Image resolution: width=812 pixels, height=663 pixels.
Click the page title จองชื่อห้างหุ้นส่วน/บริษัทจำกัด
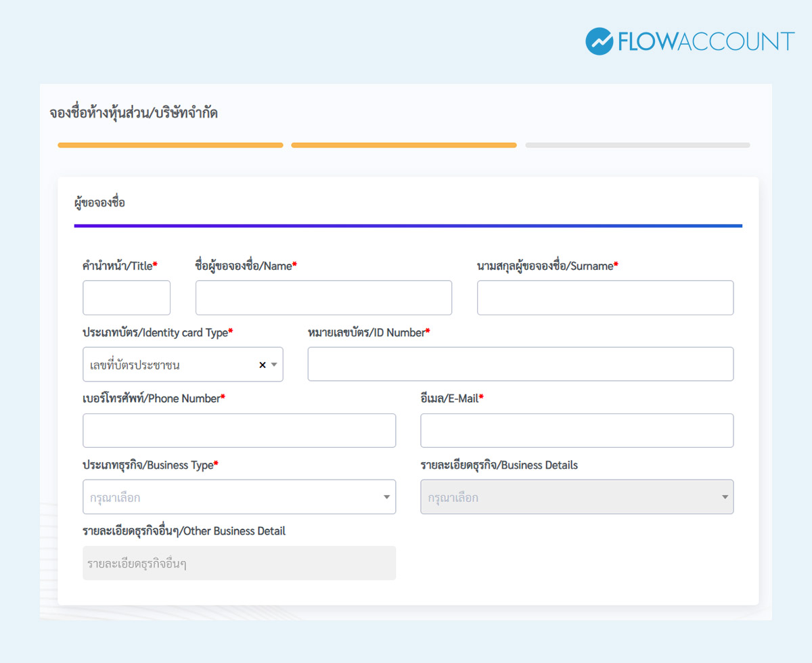pyautogui.click(x=133, y=113)
